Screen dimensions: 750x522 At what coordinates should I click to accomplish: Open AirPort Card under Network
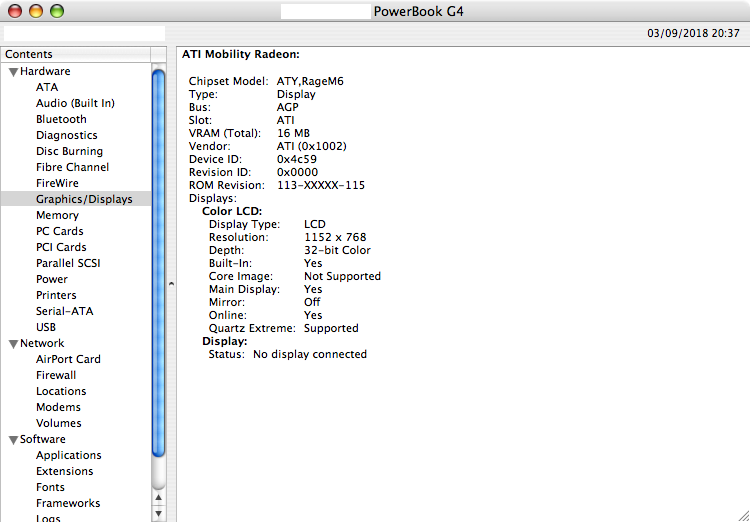click(68, 359)
